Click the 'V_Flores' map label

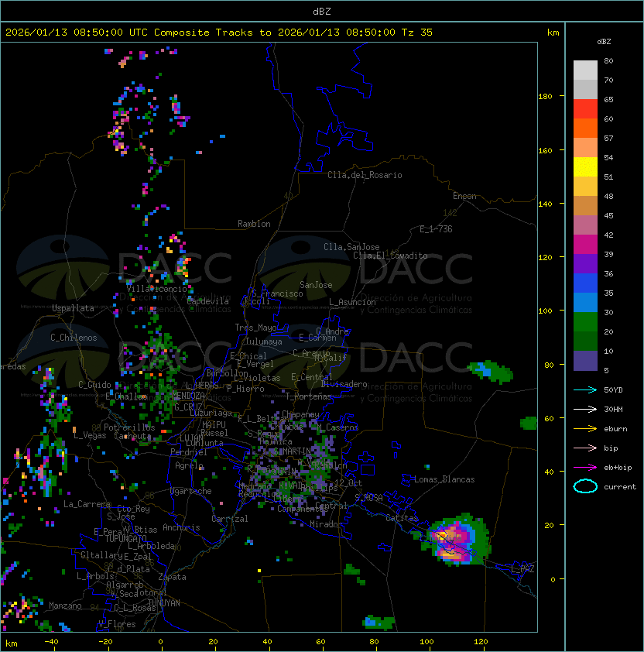pos(117,624)
